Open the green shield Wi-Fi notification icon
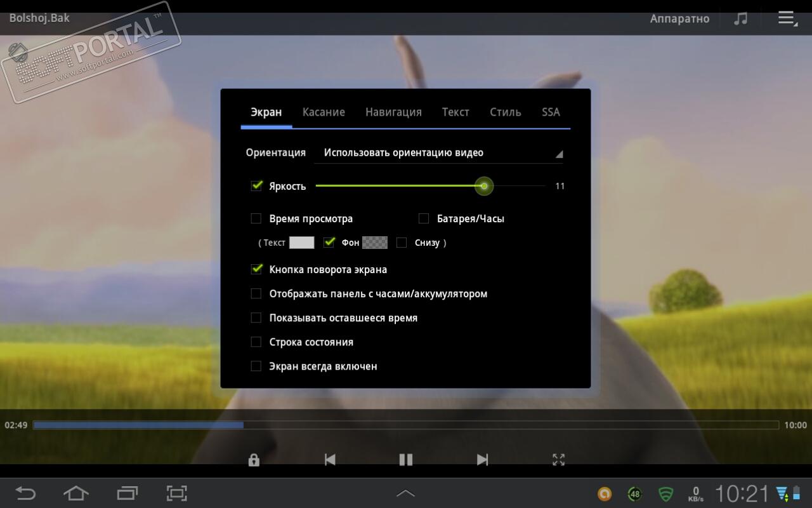The width and height of the screenshot is (812, 508). click(665, 493)
